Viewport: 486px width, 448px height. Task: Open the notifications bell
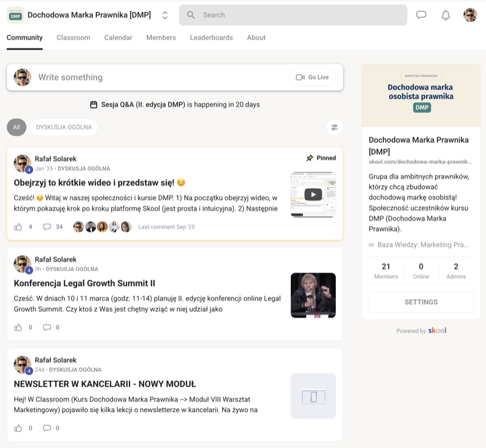tap(445, 15)
